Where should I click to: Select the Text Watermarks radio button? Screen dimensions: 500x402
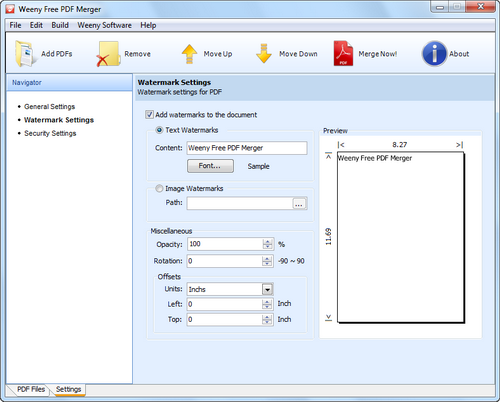pyautogui.click(x=159, y=130)
